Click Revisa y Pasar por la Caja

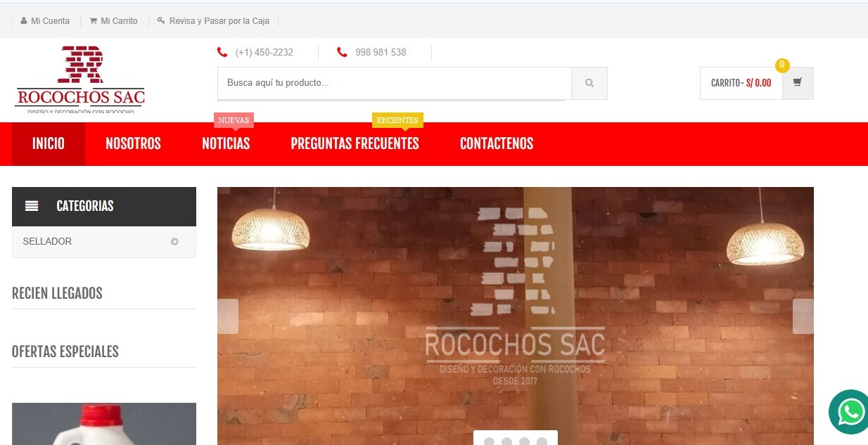[x=213, y=21]
